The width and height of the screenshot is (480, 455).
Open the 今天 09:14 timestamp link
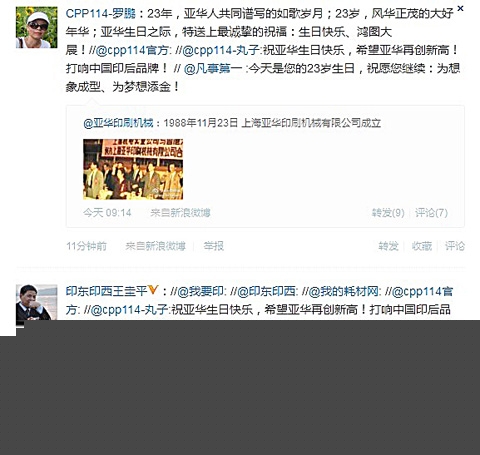tap(107, 213)
